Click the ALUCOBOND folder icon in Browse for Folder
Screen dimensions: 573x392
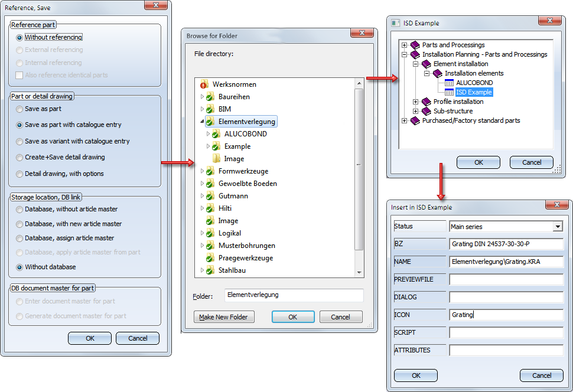pos(216,134)
